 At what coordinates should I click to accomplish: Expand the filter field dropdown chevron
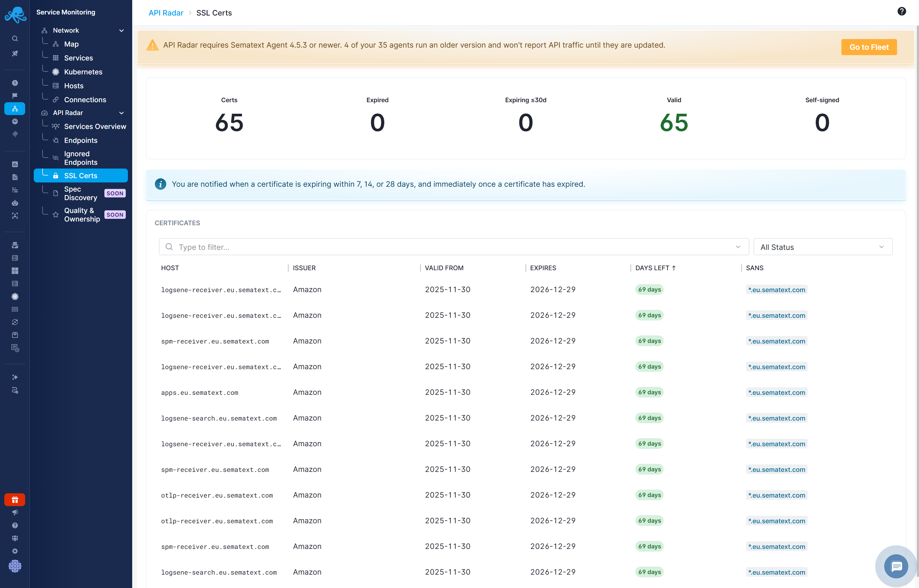pos(738,247)
